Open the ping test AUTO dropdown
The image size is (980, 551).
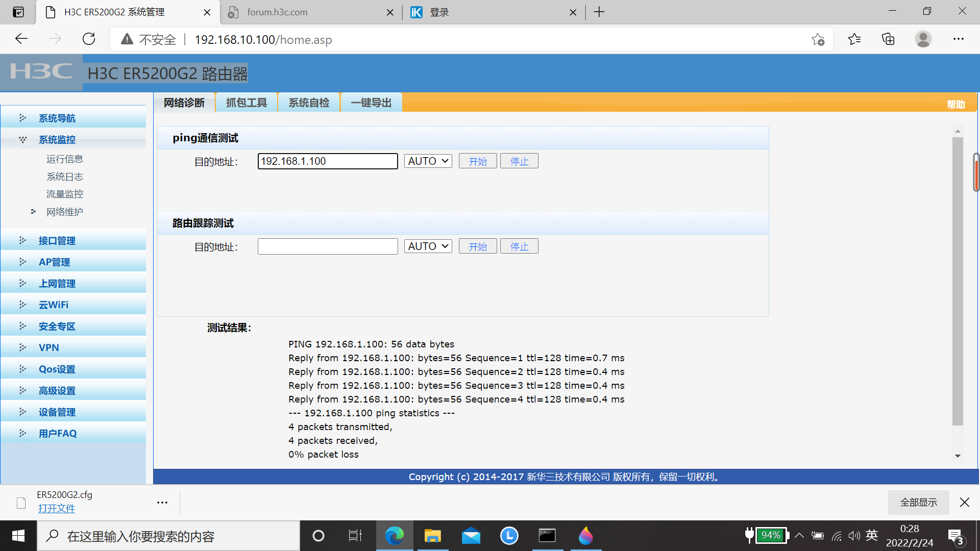point(428,161)
